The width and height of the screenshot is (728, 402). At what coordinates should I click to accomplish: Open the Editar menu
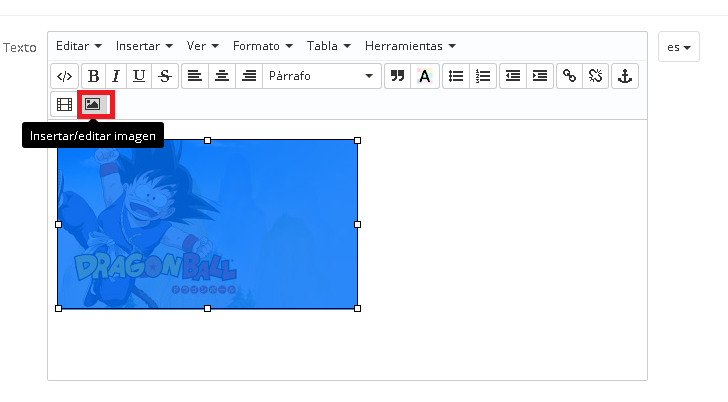click(78, 46)
